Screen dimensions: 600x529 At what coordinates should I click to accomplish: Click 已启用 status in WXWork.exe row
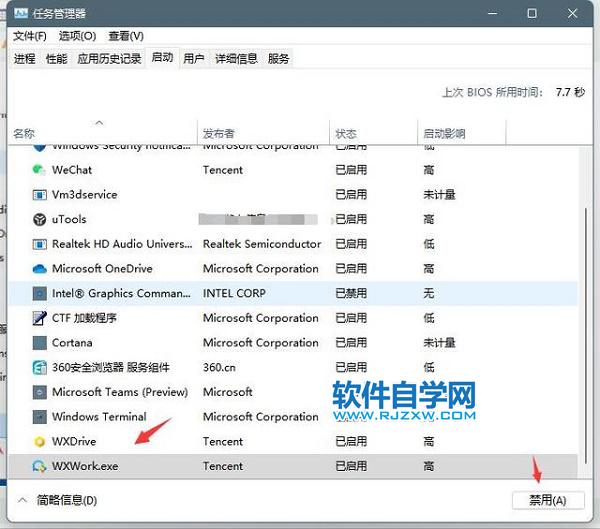351,466
